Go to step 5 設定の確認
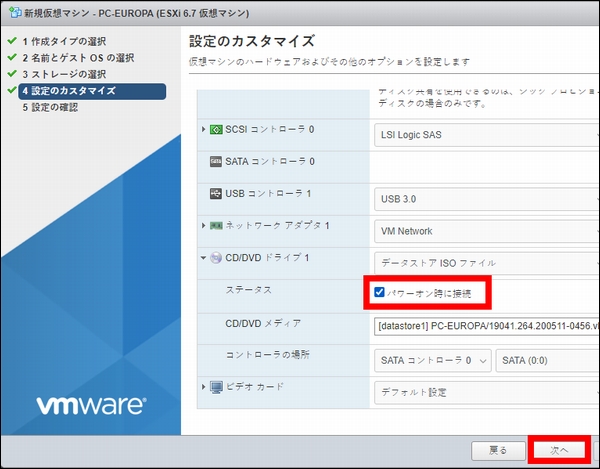The height and width of the screenshot is (469, 600). click(x=50, y=107)
